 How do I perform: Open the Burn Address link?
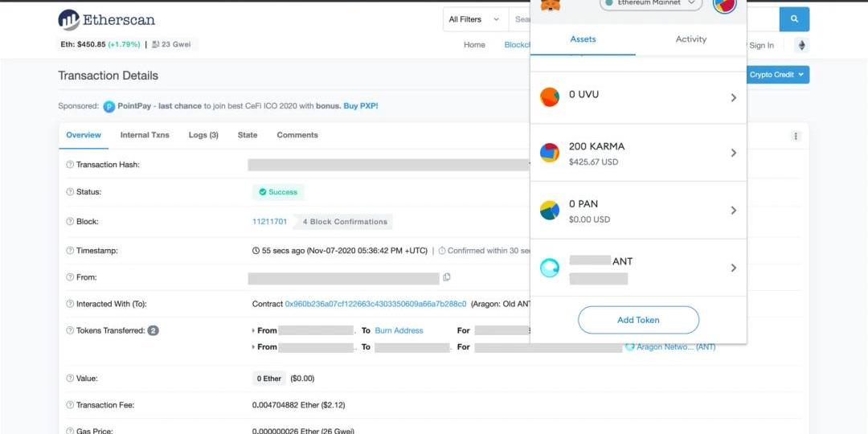(x=399, y=330)
